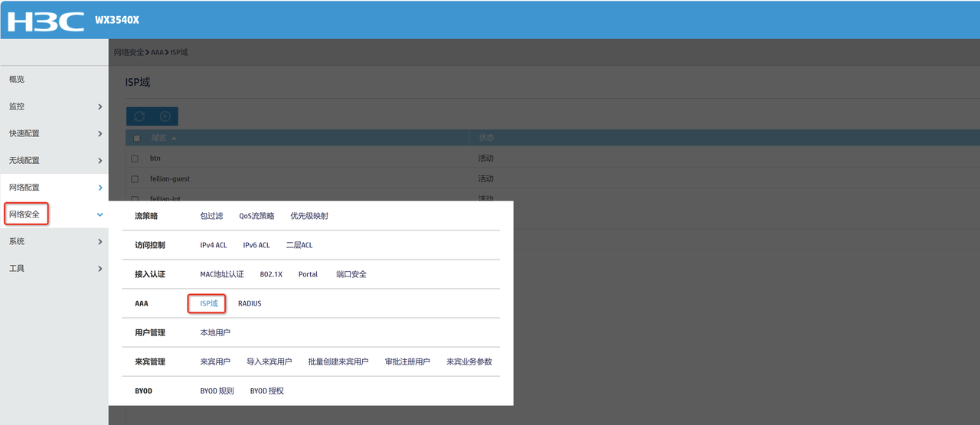Open 概览 in the sidebar

pyautogui.click(x=17, y=80)
